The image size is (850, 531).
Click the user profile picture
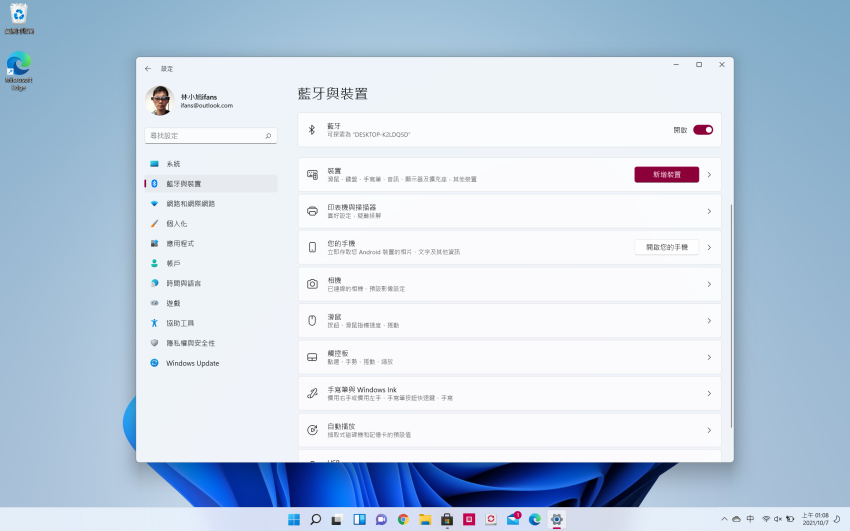point(159,100)
